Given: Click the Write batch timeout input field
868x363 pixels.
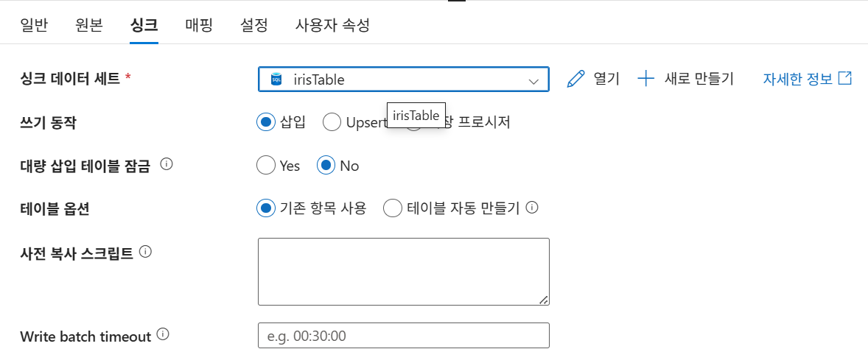Looking at the screenshot, I should coord(403,336).
